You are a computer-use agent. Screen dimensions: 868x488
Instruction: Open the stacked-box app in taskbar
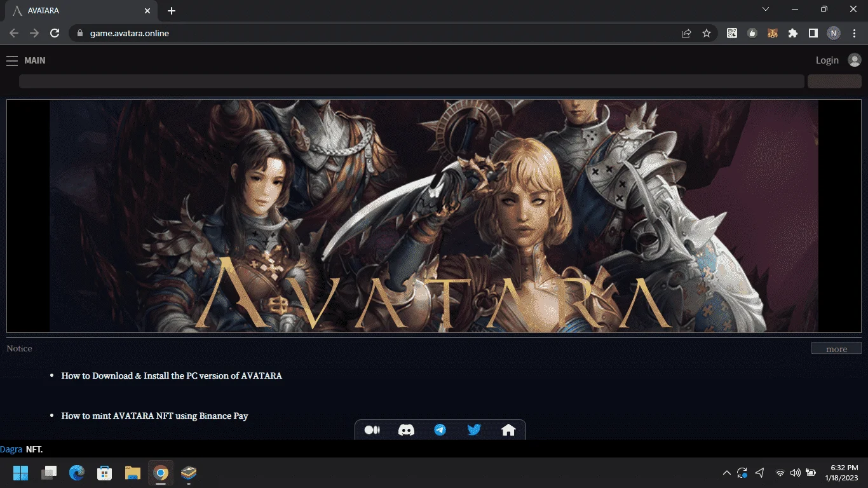pos(189,473)
